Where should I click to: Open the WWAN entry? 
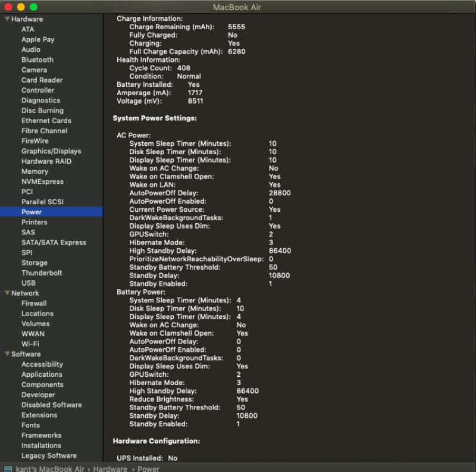33,334
